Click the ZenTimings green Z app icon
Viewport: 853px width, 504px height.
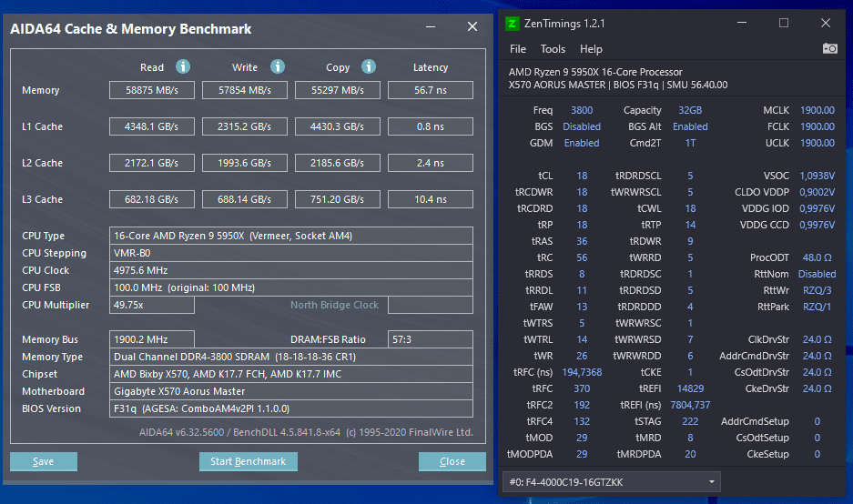tap(512, 24)
